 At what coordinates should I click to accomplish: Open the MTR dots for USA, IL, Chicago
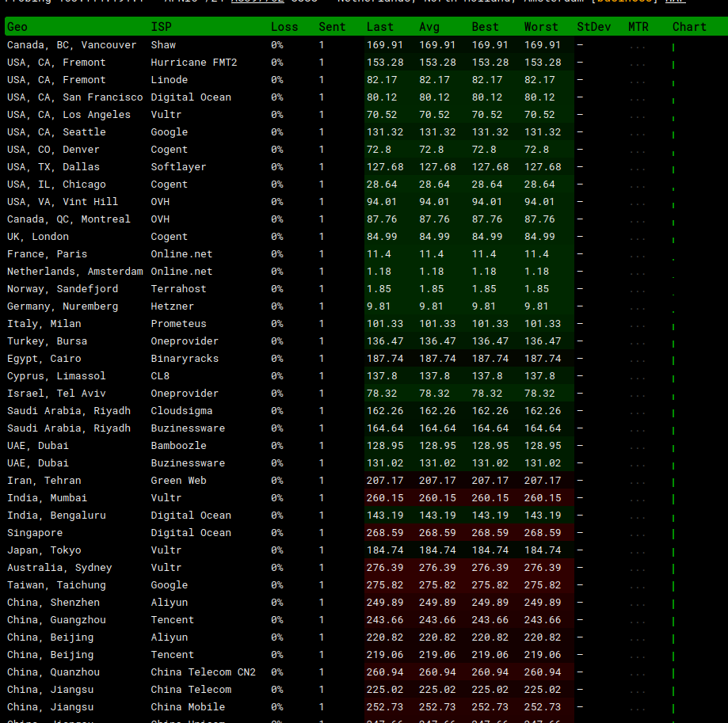pyautogui.click(x=638, y=186)
